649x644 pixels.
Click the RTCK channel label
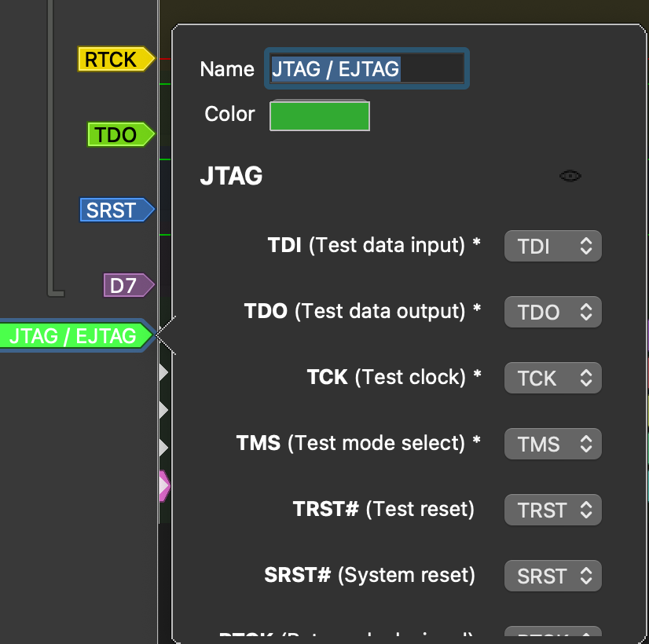[116, 59]
